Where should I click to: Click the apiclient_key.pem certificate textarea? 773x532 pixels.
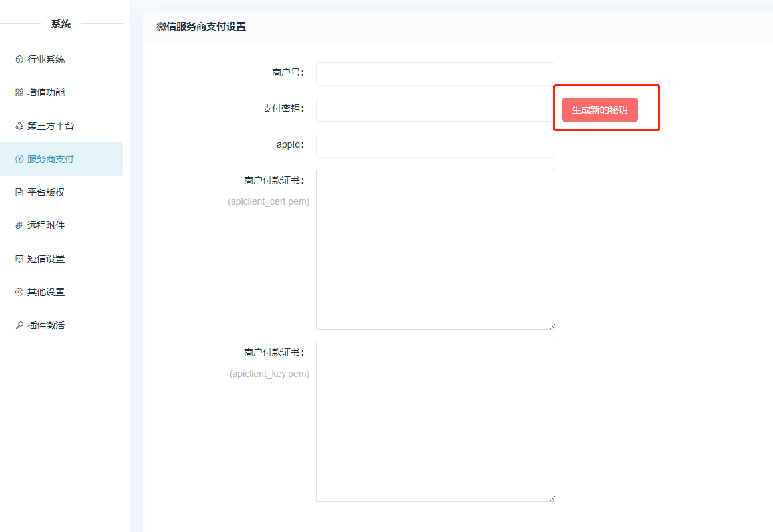pyautogui.click(x=435, y=422)
